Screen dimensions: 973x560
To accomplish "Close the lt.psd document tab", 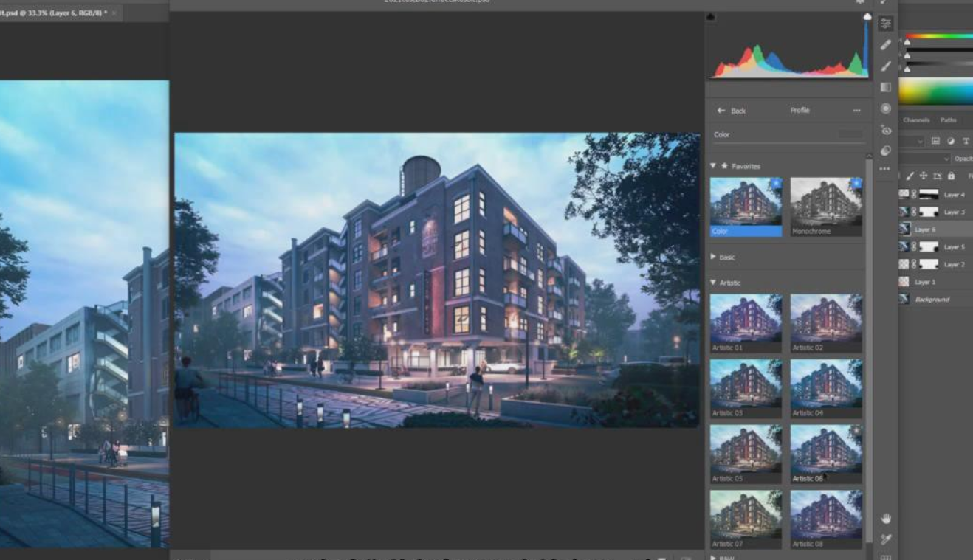I will (x=114, y=13).
